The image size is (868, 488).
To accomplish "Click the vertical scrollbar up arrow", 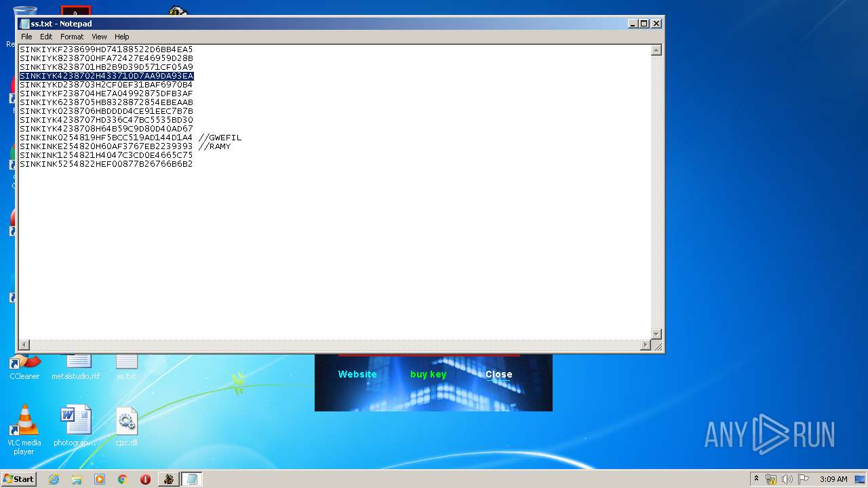I will [x=656, y=49].
